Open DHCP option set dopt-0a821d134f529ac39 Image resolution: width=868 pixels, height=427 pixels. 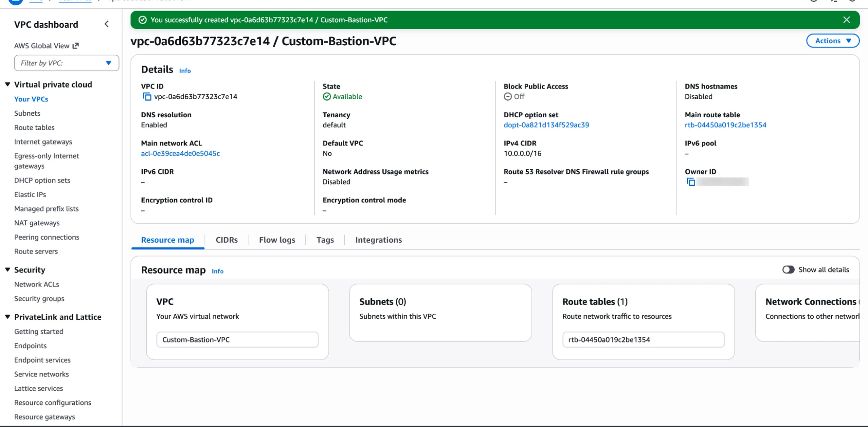(546, 125)
